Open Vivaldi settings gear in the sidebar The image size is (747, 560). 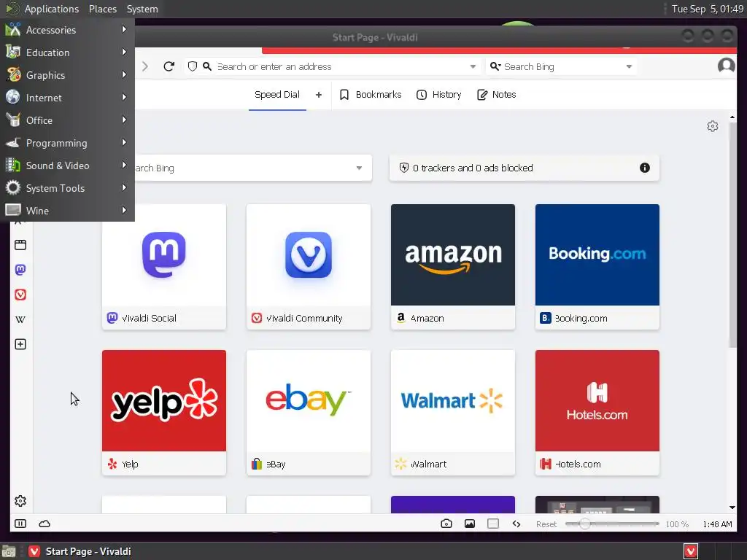point(20,501)
